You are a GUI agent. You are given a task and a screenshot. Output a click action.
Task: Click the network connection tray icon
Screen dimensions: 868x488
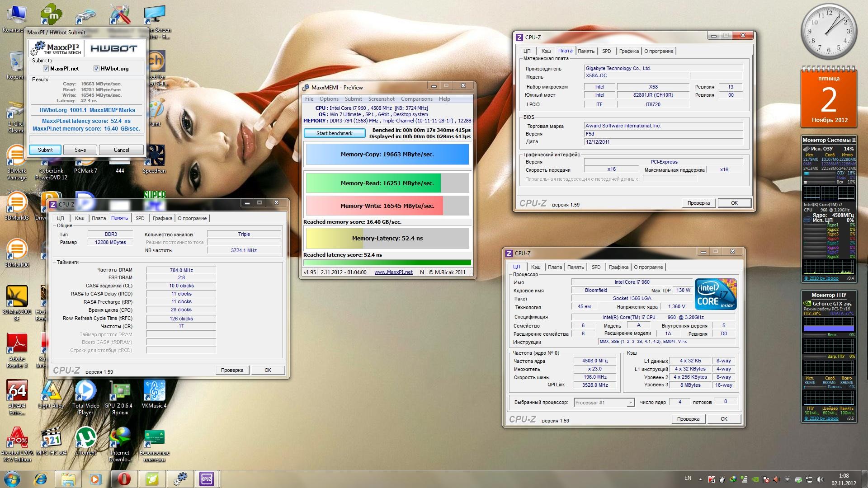coord(809,479)
